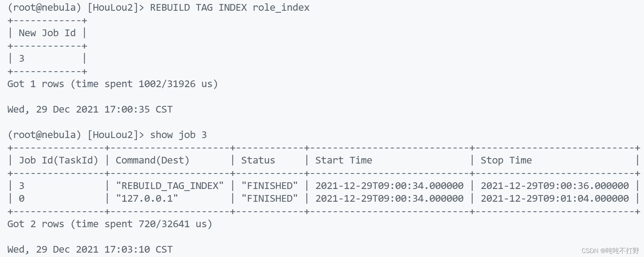The height and width of the screenshot is (257, 644).
Task: Select the Job Id(TaskId) column header
Action: [59, 160]
